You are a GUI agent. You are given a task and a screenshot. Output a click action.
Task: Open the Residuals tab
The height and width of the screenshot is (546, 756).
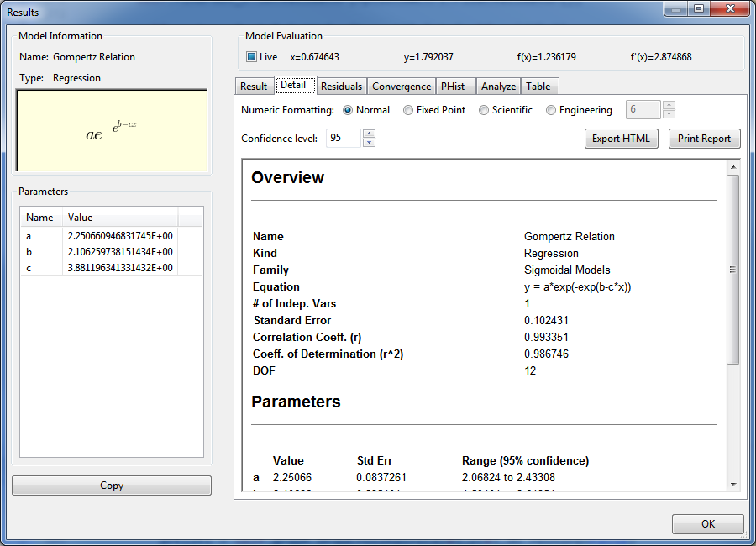(341, 87)
